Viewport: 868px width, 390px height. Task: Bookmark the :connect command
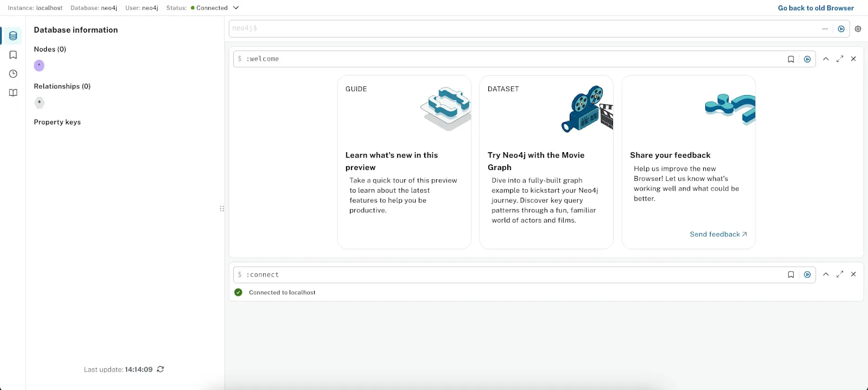(x=791, y=275)
